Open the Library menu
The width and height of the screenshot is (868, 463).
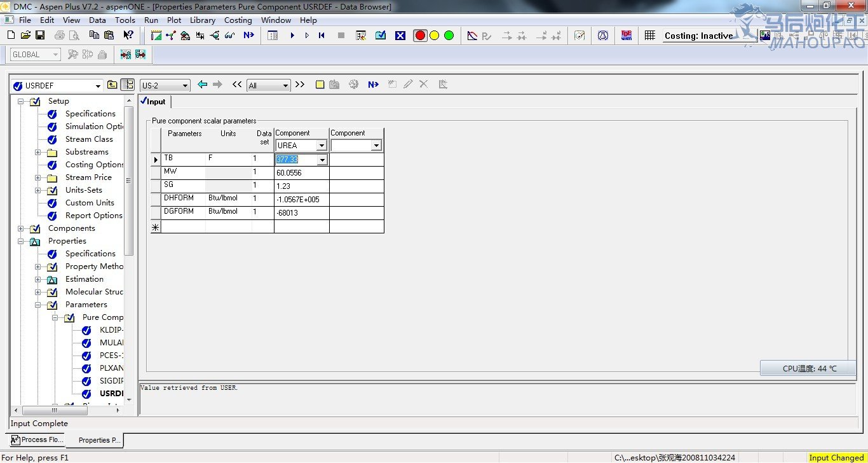[x=203, y=20]
